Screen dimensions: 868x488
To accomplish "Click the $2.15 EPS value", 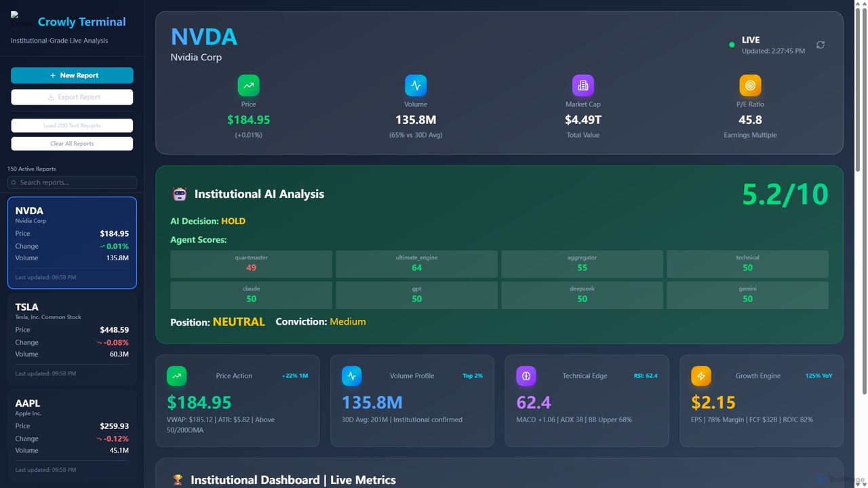I will click(713, 402).
